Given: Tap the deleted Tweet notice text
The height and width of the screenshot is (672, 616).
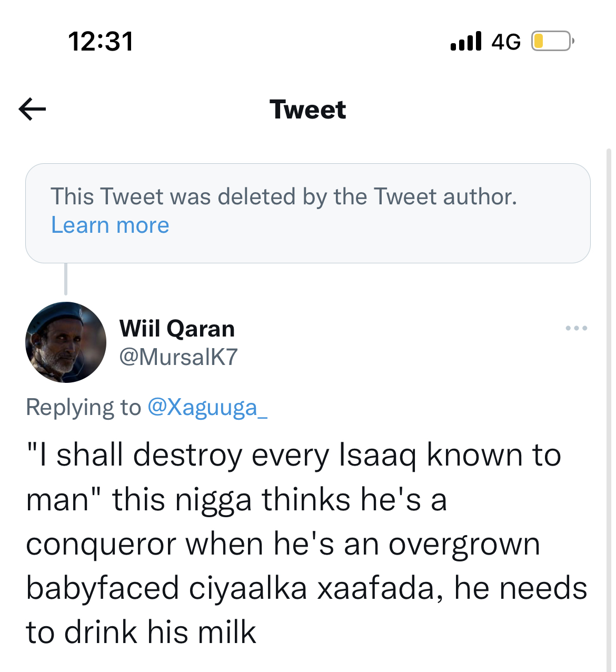Looking at the screenshot, I should click(x=284, y=197).
